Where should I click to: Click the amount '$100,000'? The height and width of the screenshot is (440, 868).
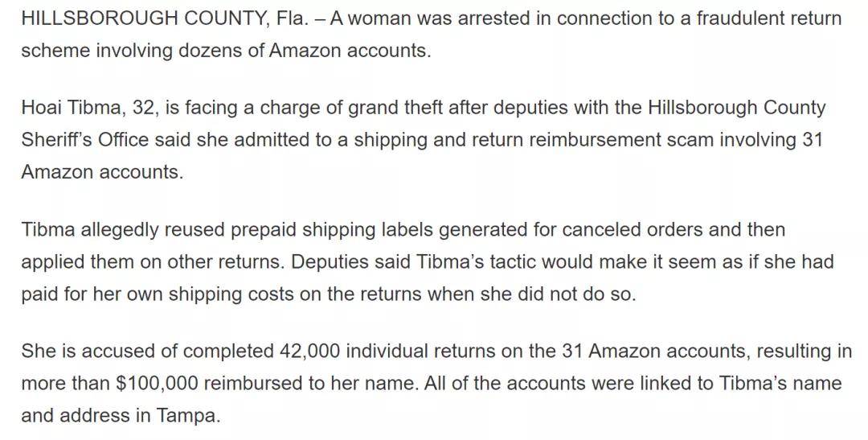click(x=158, y=383)
